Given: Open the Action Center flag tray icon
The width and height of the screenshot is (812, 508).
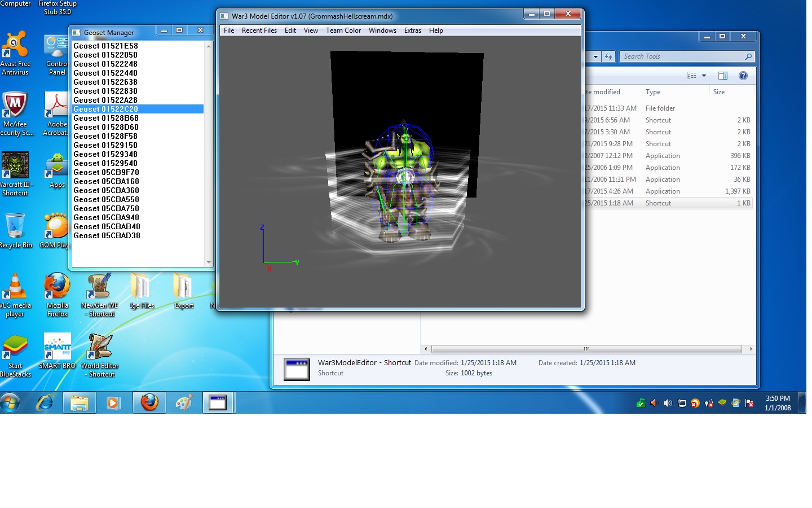Looking at the screenshot, I should (749, 403).
